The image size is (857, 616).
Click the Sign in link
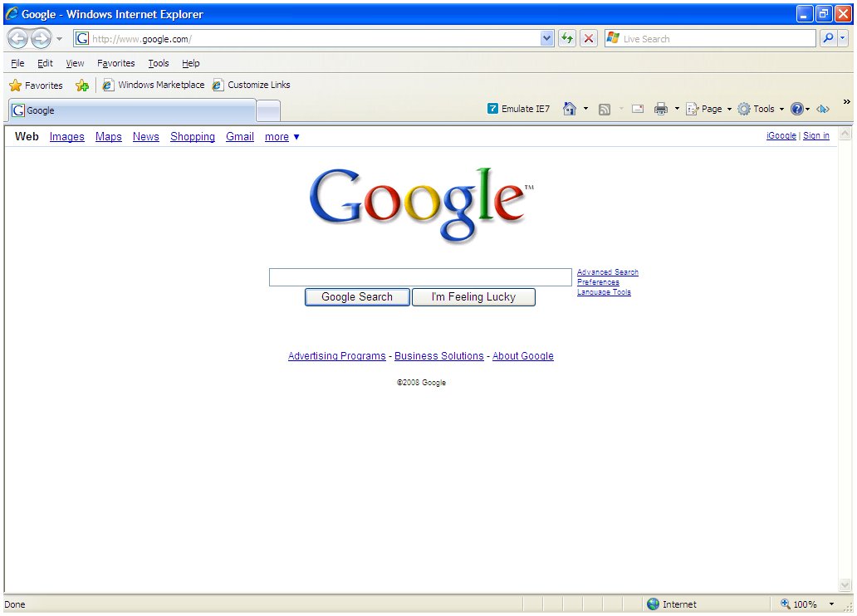click(816, 135)
